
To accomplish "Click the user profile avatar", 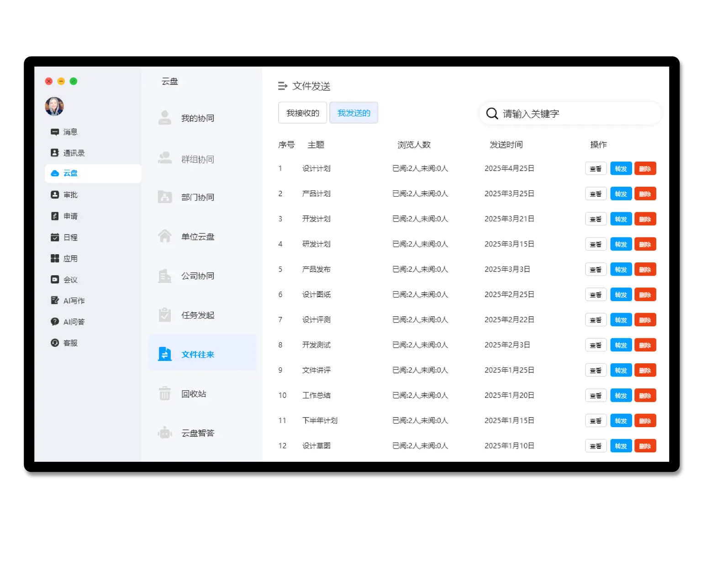I will point(54,106).
